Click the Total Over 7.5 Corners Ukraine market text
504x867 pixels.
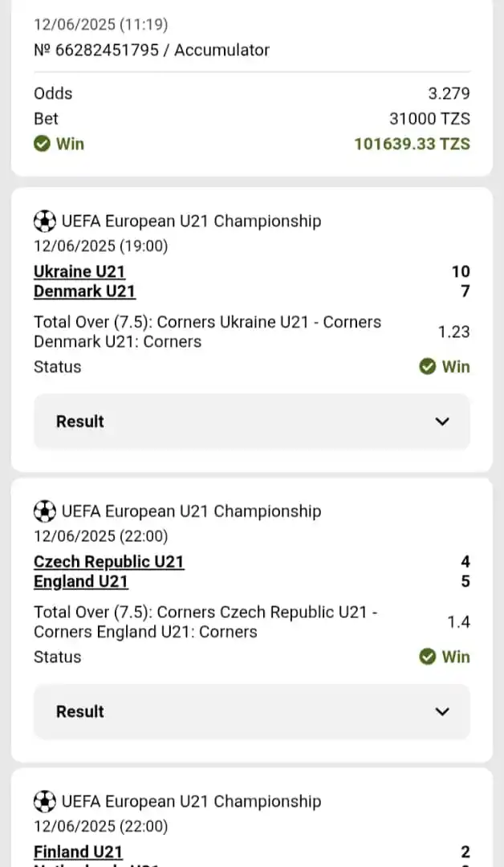click(x=207, y=332)
